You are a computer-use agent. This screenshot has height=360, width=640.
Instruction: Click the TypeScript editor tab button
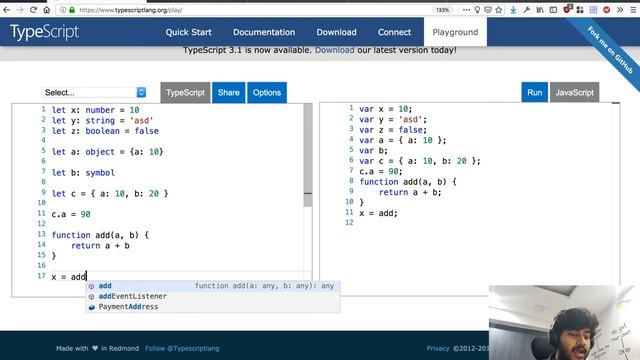tap(185, 93)
